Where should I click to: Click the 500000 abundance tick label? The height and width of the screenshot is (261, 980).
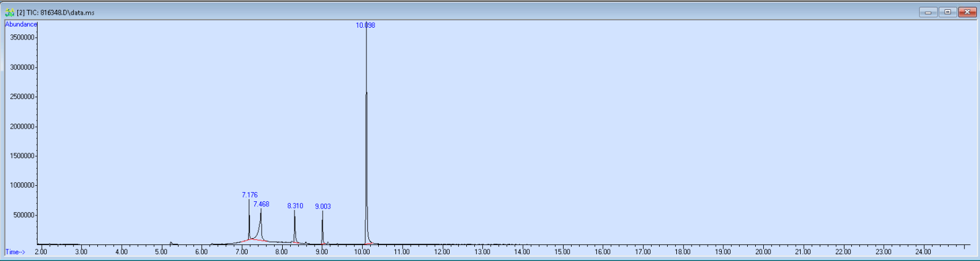tap(23, 215)
